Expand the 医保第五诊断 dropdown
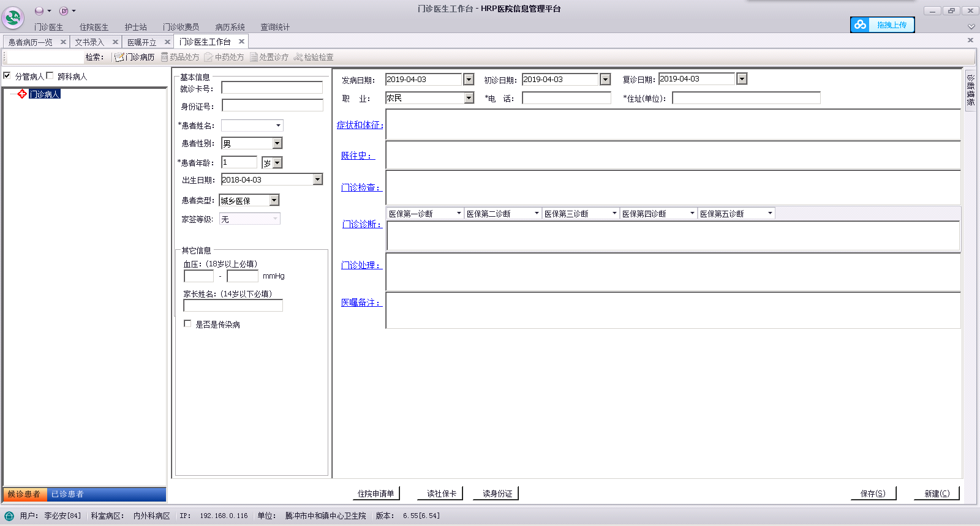The image size is (980, 526). (770, 213)
